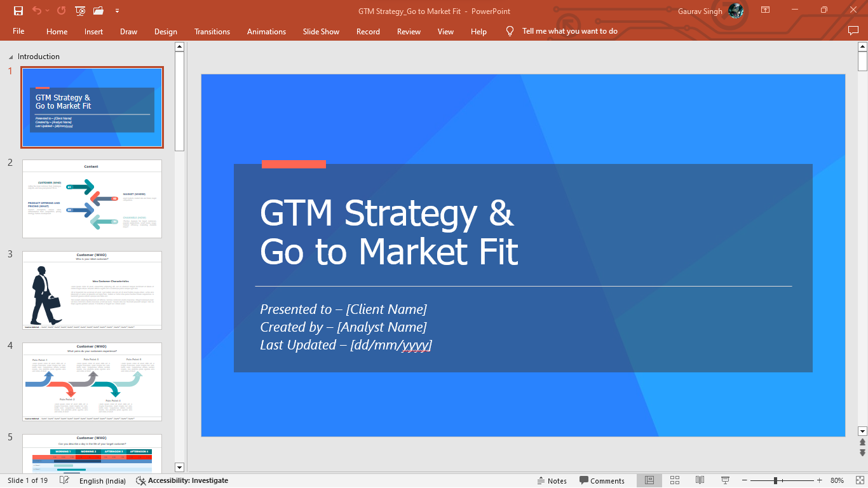Click the Start From Beginning slideshow icon
This screenshot has height=488, width=868.
tap(80, 11)
